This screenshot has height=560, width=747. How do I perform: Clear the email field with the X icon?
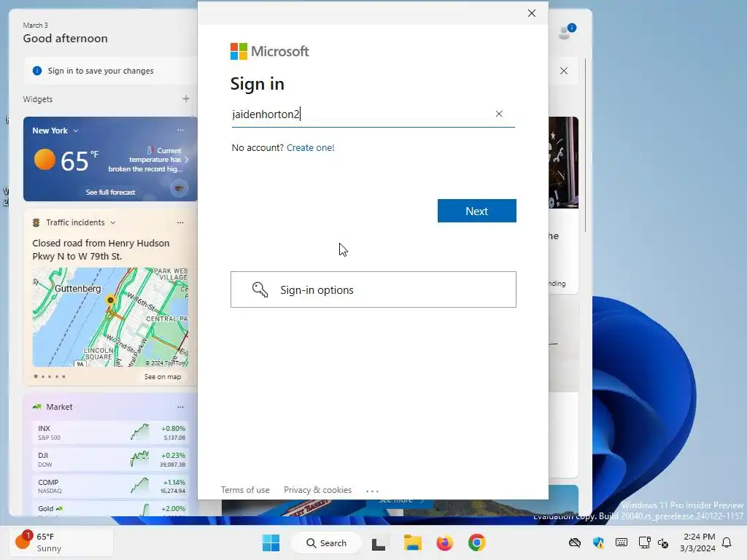[x=499, y=114]
